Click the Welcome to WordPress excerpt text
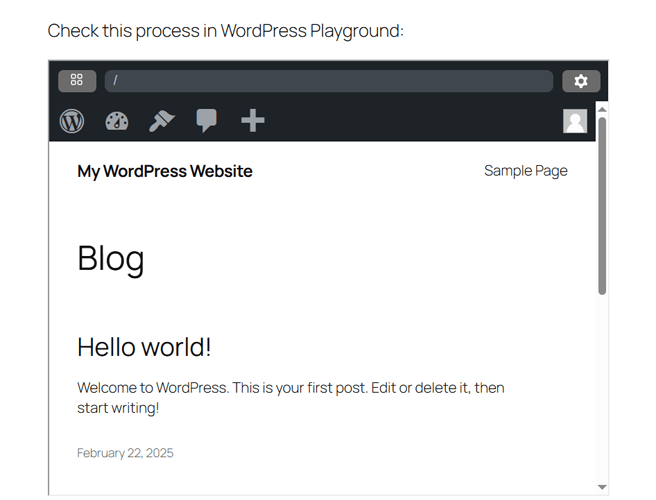Image resolution: width=656 pixels, height=500 pixels. pyautogui.click(x=290, y=397)
